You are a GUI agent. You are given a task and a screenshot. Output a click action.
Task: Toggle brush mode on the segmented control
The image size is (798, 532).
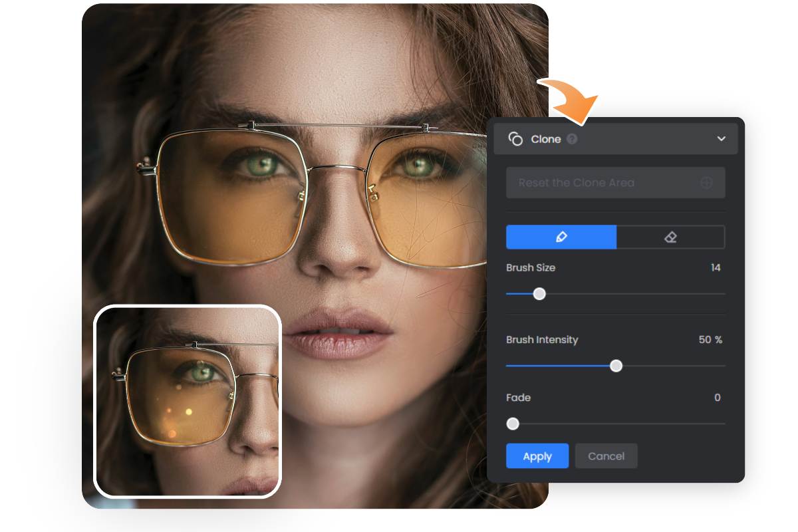(561, 237)
